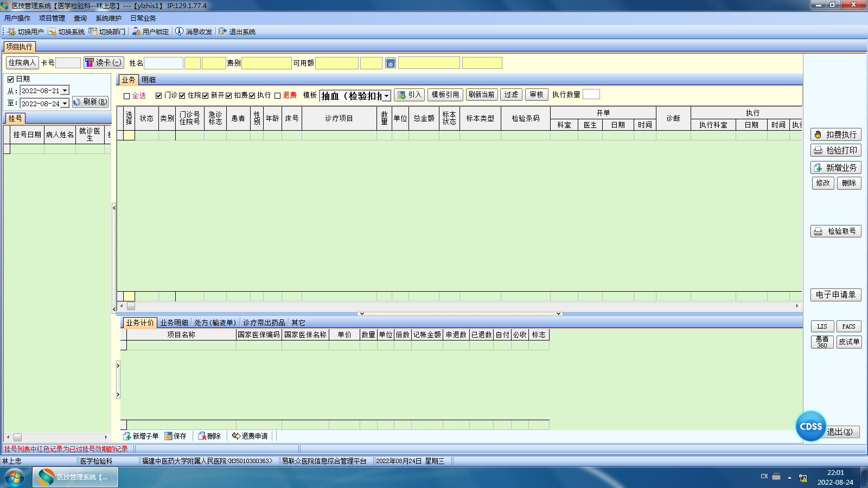Switch to the 处方(输液单) tab

pos(215,323)
